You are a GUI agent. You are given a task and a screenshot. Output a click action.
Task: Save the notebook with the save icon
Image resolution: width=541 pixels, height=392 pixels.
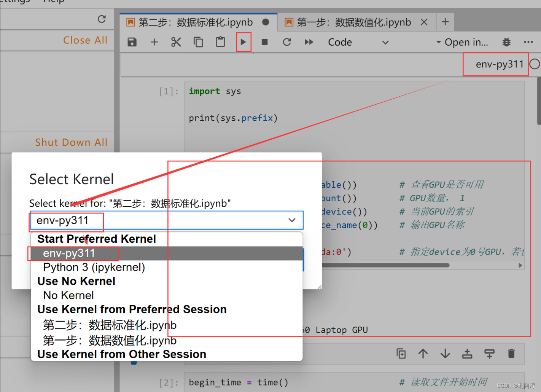[132, 42]
